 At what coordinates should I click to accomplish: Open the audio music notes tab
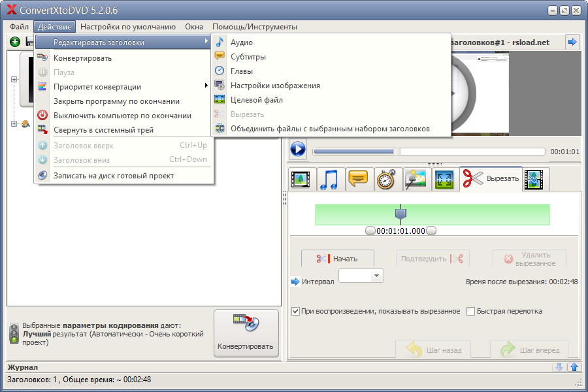[329, 179]
